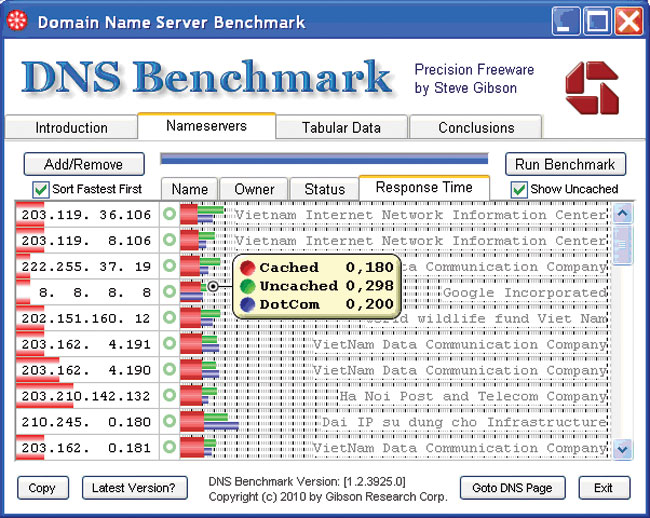The height and width of the screenshot is (518, 650).
Task: Click the status circle icon beside 8.8.8.8
Action: [x=170, y=292]
